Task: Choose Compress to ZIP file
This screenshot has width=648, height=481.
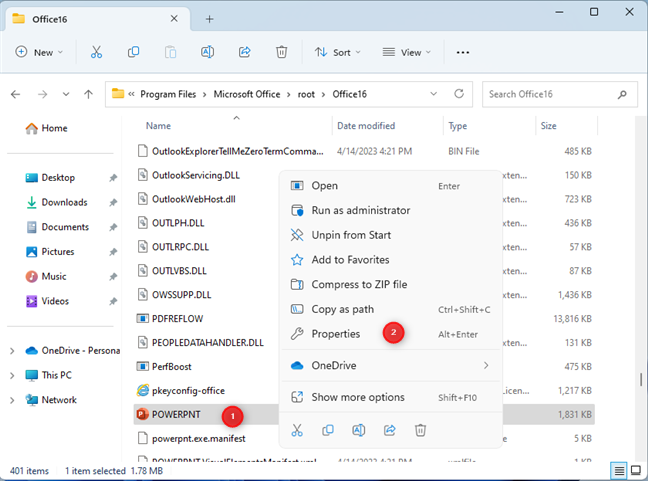Action: [x=391, y=284]
